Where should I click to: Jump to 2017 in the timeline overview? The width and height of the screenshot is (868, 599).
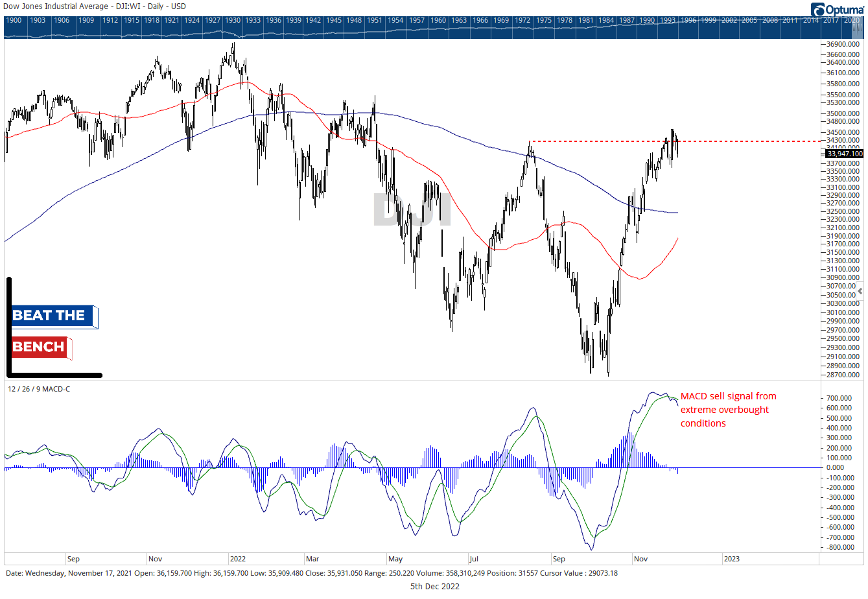pyautogui.click(x=831, y=20)
